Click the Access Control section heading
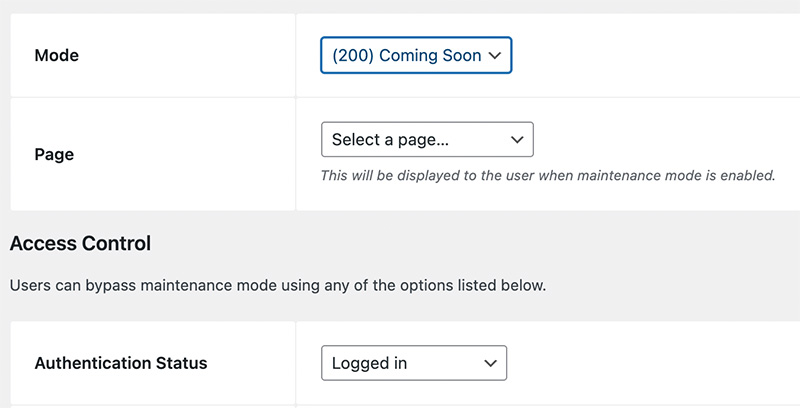 (x=80, y=243)
